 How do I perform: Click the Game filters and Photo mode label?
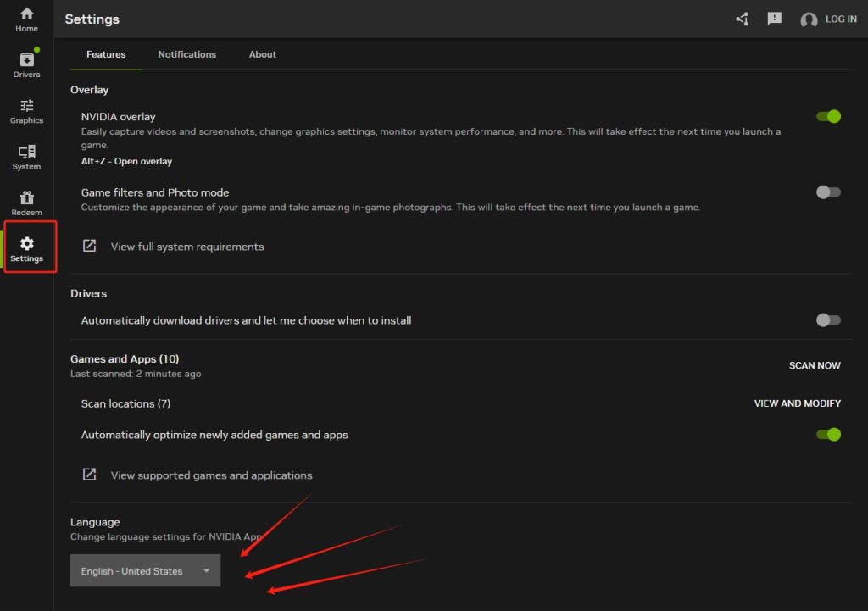tap(155, 192)
